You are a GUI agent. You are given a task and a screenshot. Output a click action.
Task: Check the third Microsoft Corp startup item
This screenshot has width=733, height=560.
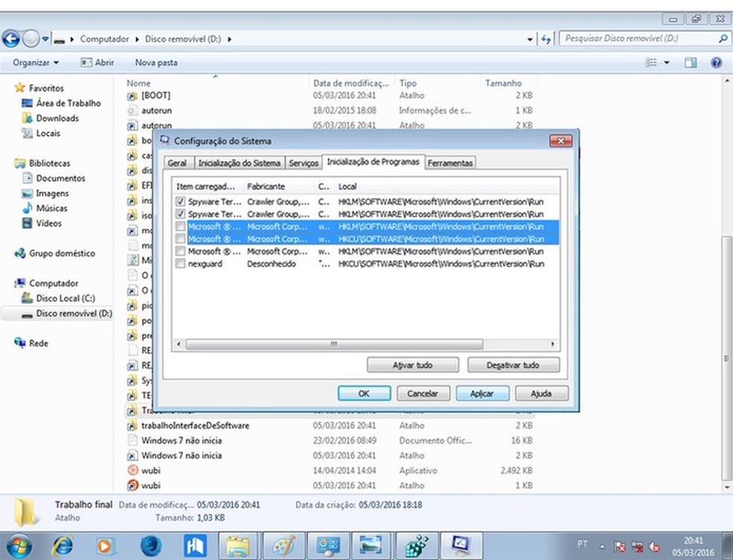[x=180, y=252]
